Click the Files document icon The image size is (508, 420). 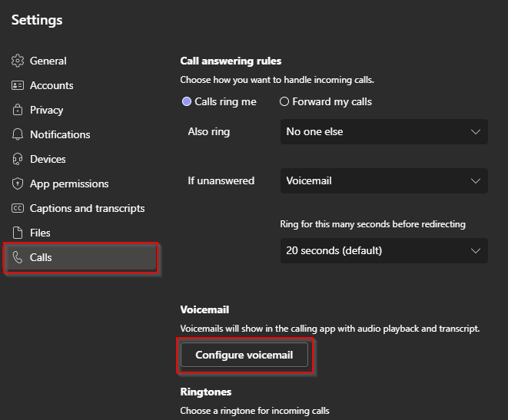click(18, 233)
